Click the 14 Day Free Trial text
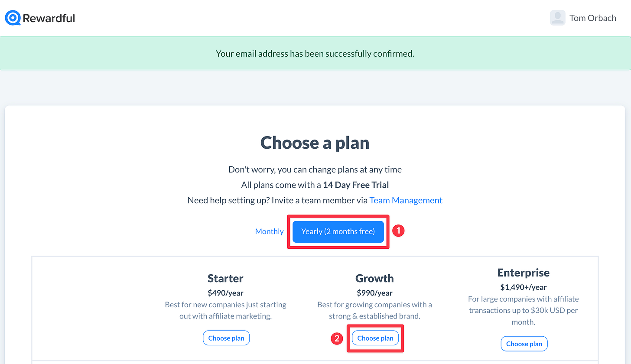This screenshot has height=364, width=631. click(x=356, y=185)
